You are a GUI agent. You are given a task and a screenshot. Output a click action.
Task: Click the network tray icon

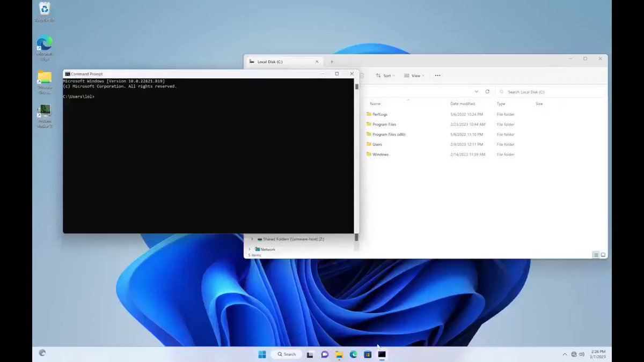pyautogui.click(x=574, y=354)
